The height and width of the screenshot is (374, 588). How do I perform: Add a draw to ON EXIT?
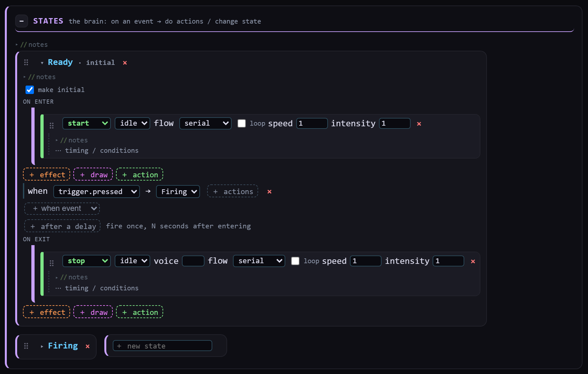tap(93, 312)
